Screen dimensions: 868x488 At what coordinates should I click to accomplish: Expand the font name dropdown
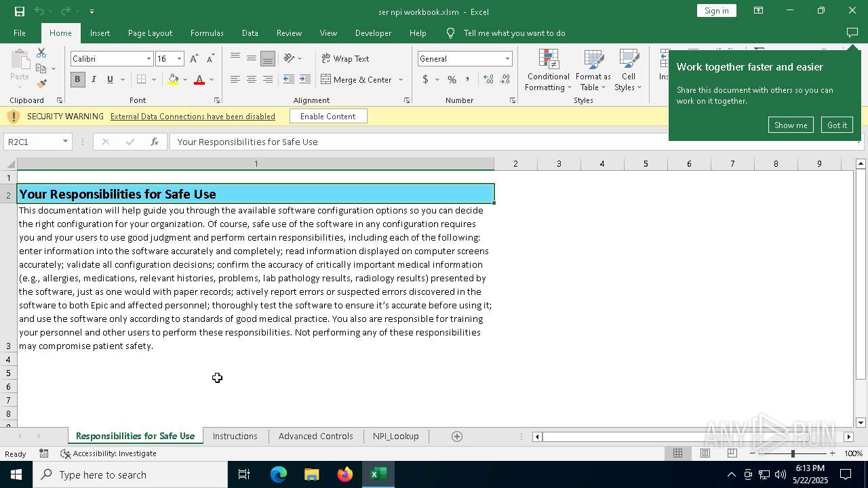pos(149,59)
